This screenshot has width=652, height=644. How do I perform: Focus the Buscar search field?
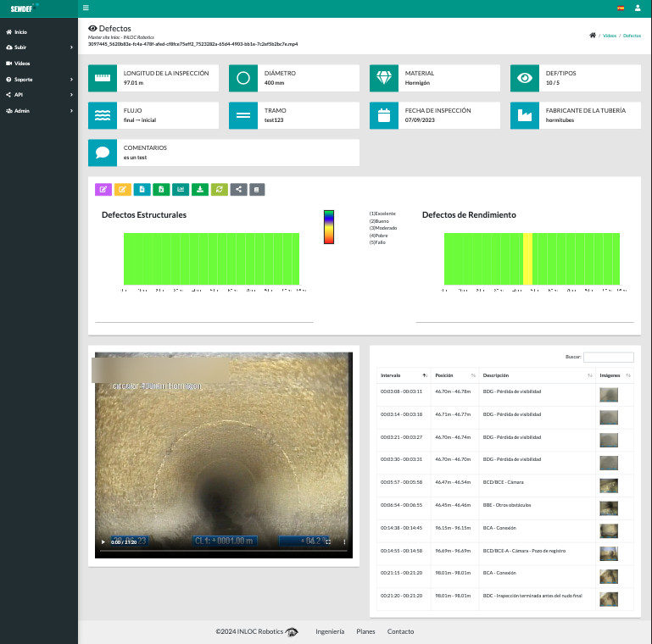point(609,357)
